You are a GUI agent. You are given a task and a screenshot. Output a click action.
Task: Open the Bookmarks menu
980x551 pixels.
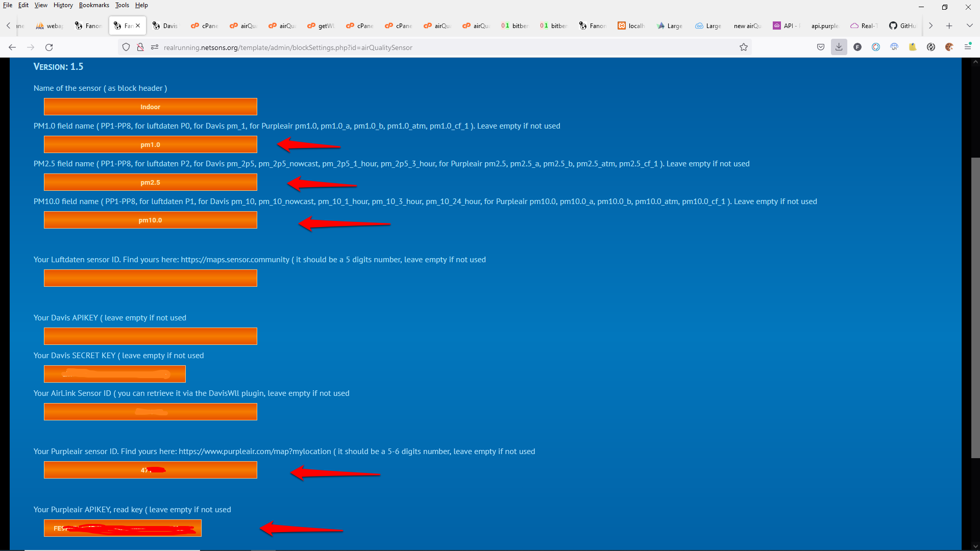94,5
